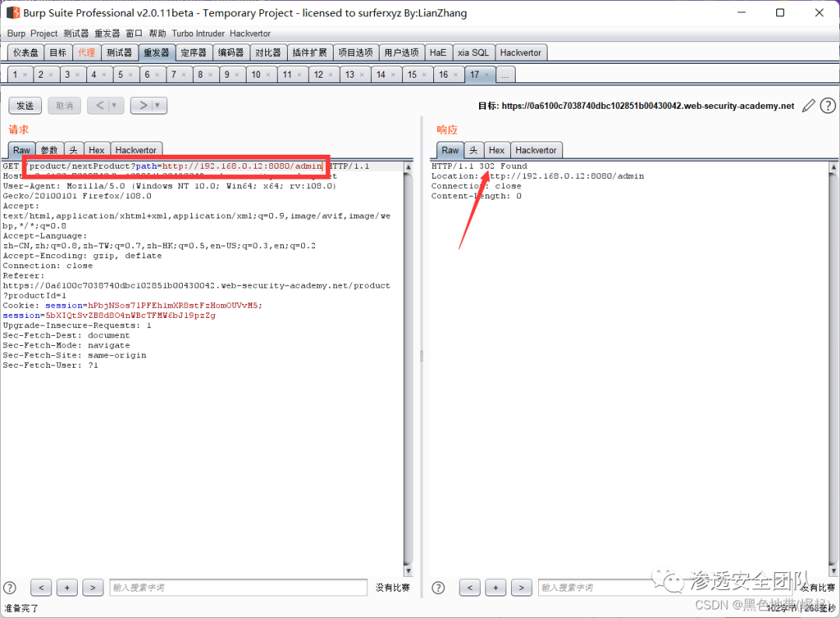The image size is (840, 618).
Task: Open the Turbo Intruder menu
Action: pyautogui.click(x=198, y=33)
